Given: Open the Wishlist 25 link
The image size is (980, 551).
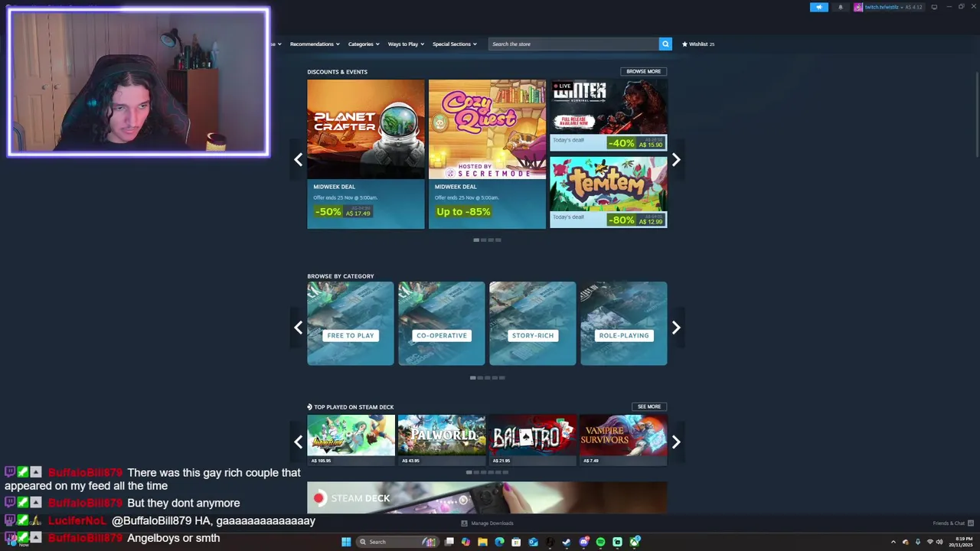Looking at the screenshot, I should pos(698,44).
